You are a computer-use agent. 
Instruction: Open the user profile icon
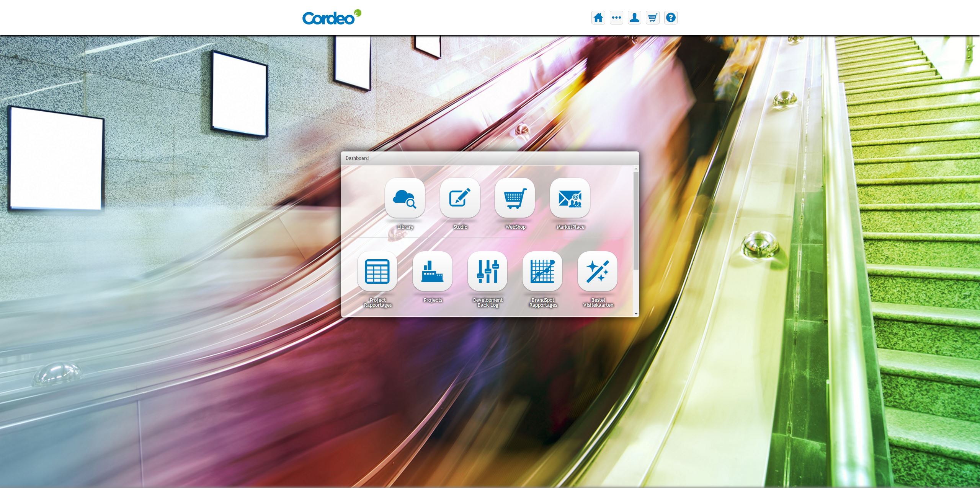634,18
